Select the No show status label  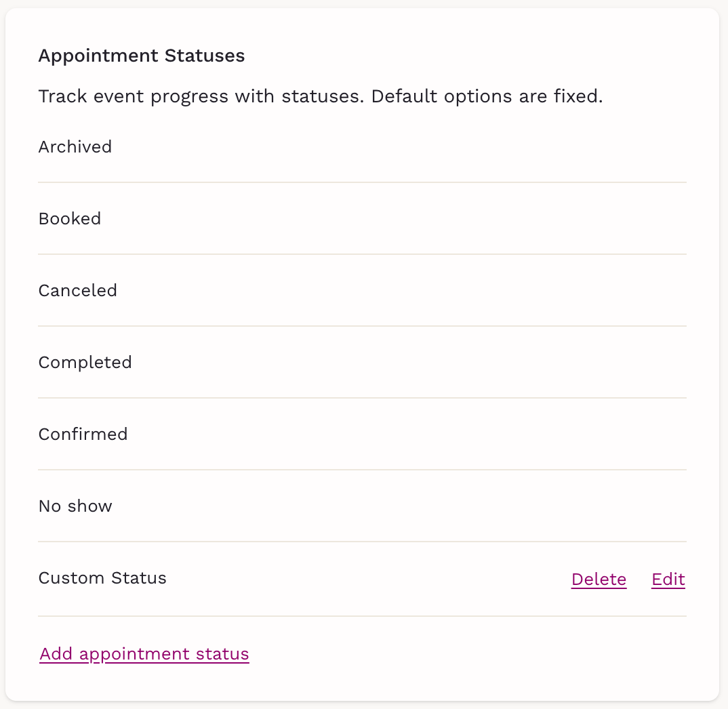(75, 506)
